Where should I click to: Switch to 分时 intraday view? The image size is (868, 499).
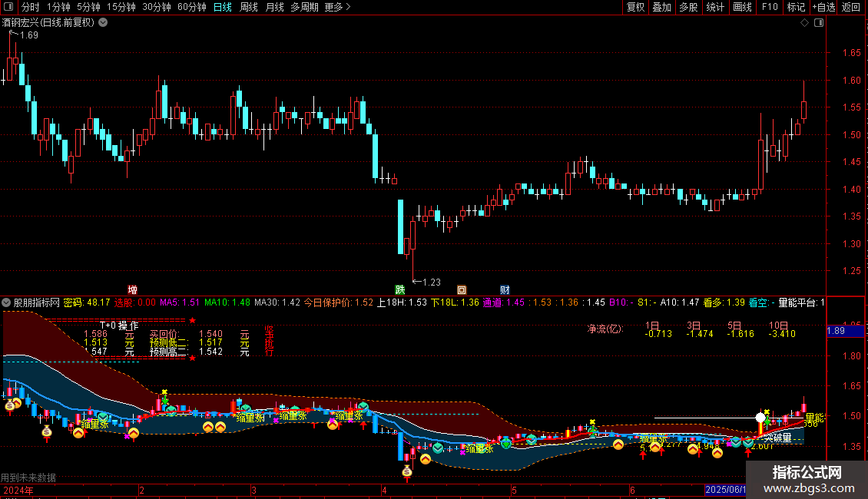[x=31, y=7]
